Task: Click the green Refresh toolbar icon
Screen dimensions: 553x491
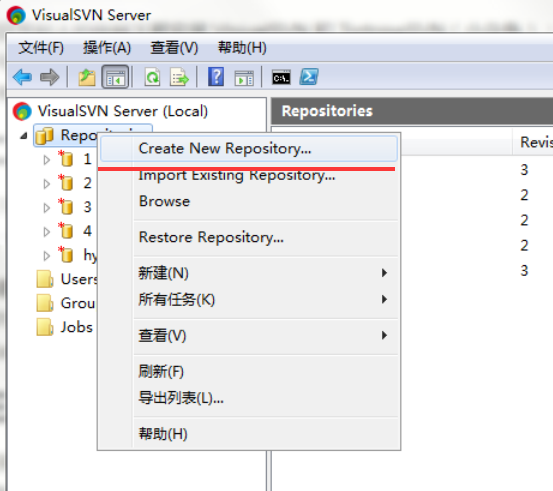Action: click(x=152, y=77)
